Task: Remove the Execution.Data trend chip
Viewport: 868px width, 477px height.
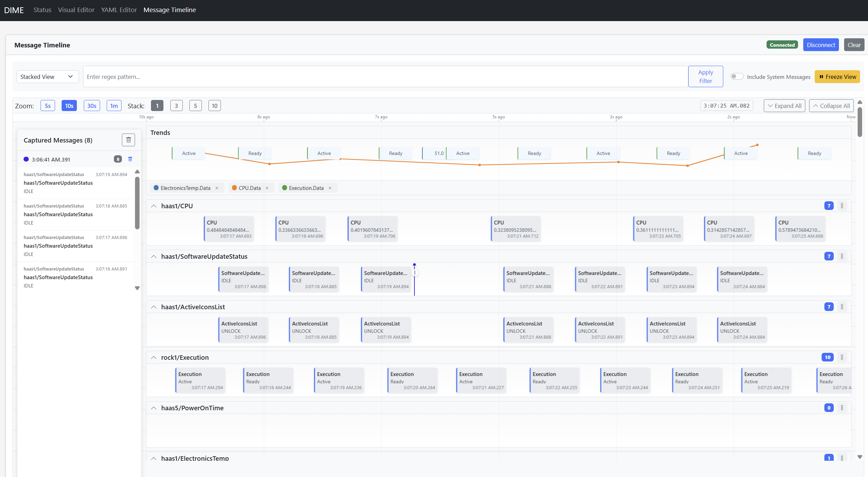Action: [330, 188]
